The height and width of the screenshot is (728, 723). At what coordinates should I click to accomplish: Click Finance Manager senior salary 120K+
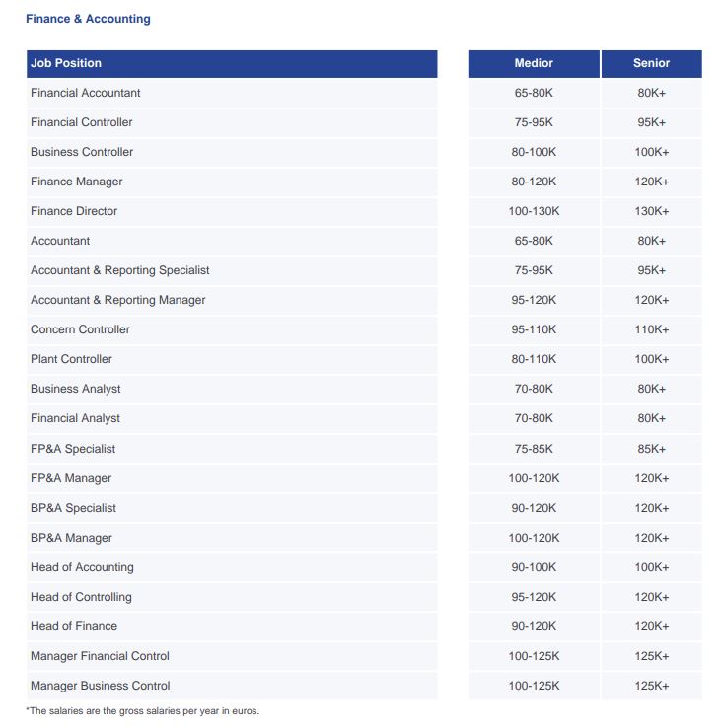[x=652, y=182]
